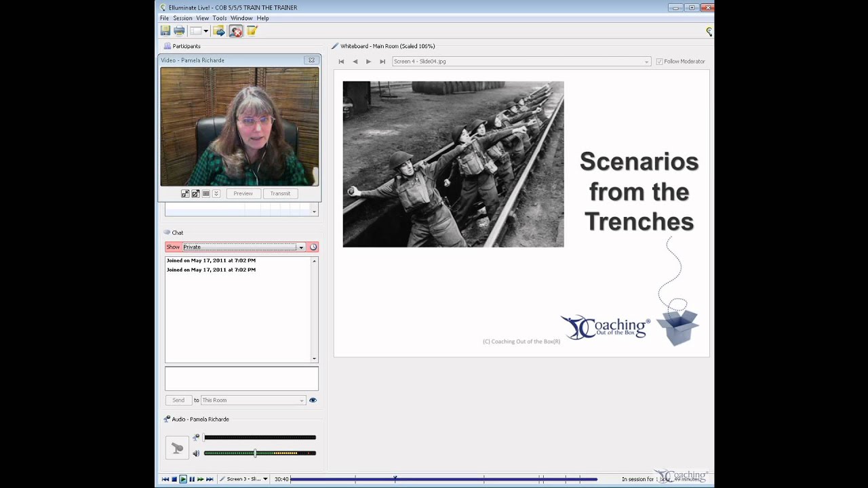The height and width of the screenshot is (488, 868).
Task: Click the blue playback progress bar
Action: tap(444, 479)
